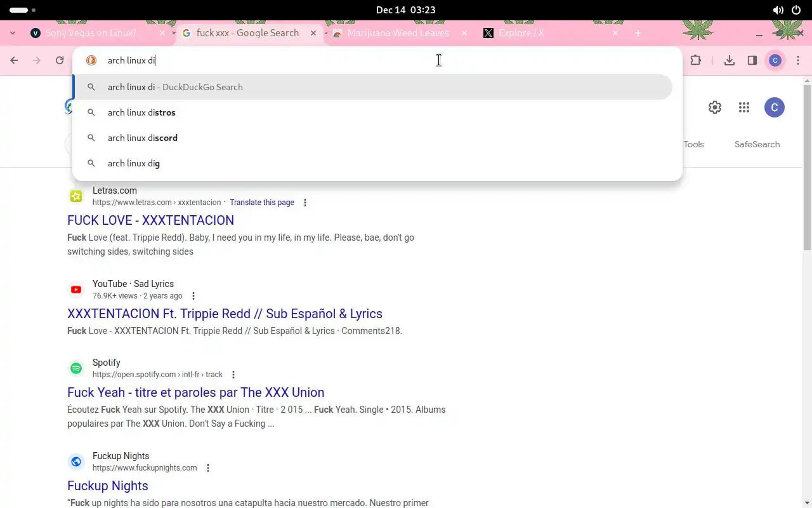Close the Marijuana Weed Leaves tab
This screenshot has width=812, height=508.
464,33
